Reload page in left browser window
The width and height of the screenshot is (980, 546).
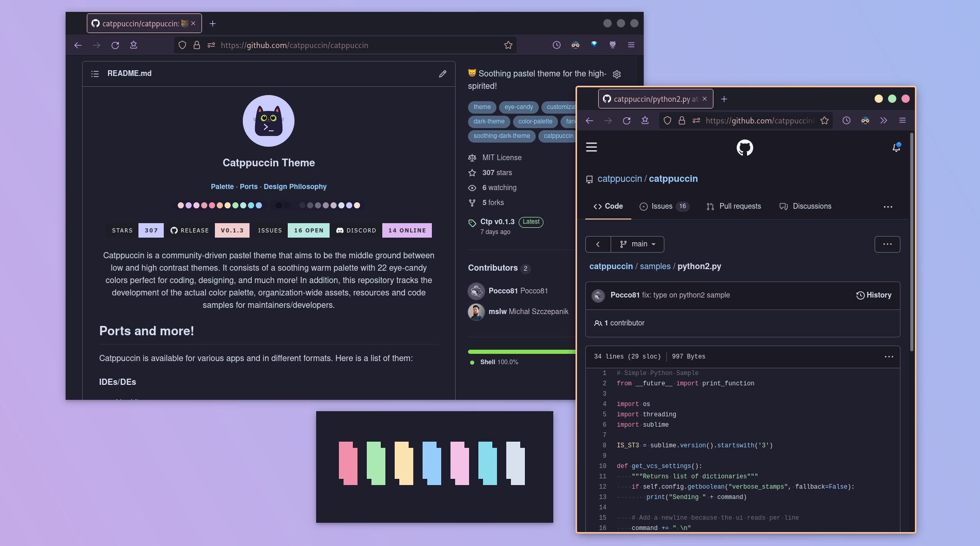click(x=115, y=45)
